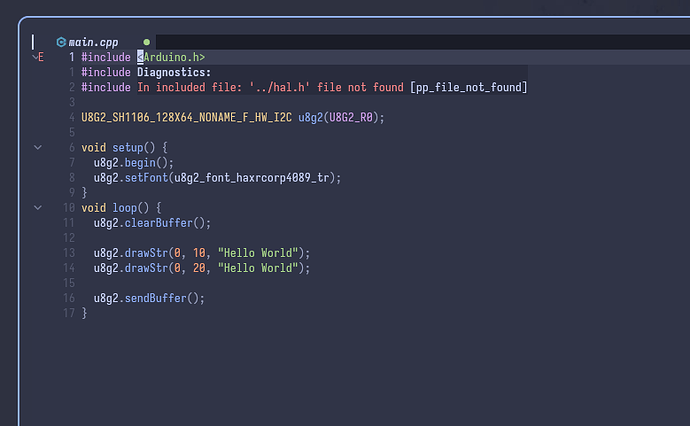Click the "Hello World" string on line 14
The width and height of the screenshot is (690, 426).
258,268
